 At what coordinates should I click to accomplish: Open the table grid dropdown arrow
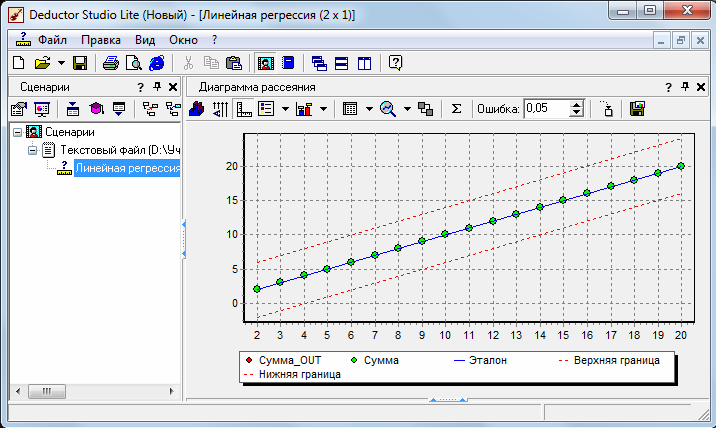click(x=369, y=109)
